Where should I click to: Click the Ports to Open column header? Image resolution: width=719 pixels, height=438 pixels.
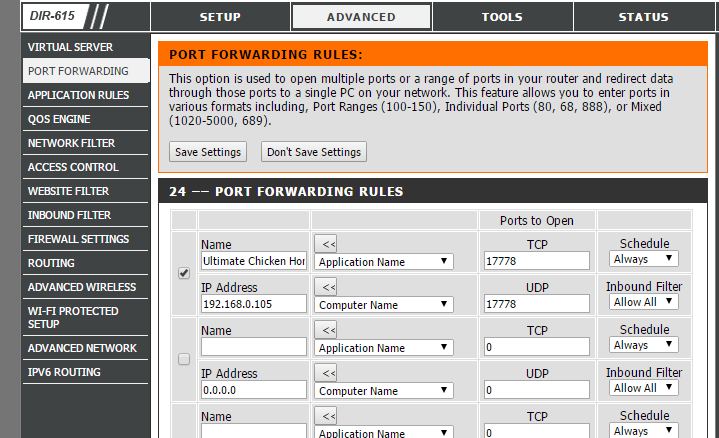tap(536, 221)
